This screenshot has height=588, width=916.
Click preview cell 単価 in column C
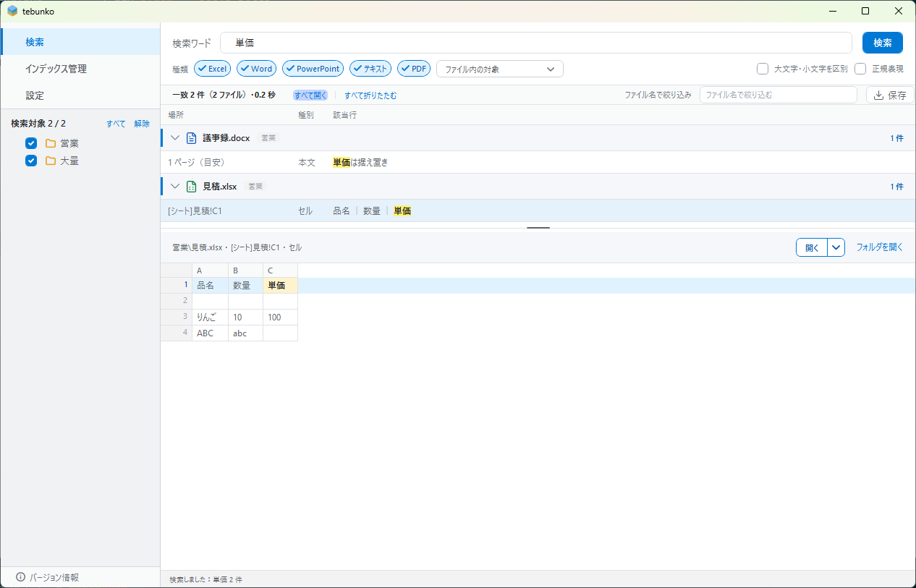click(280, 285)
